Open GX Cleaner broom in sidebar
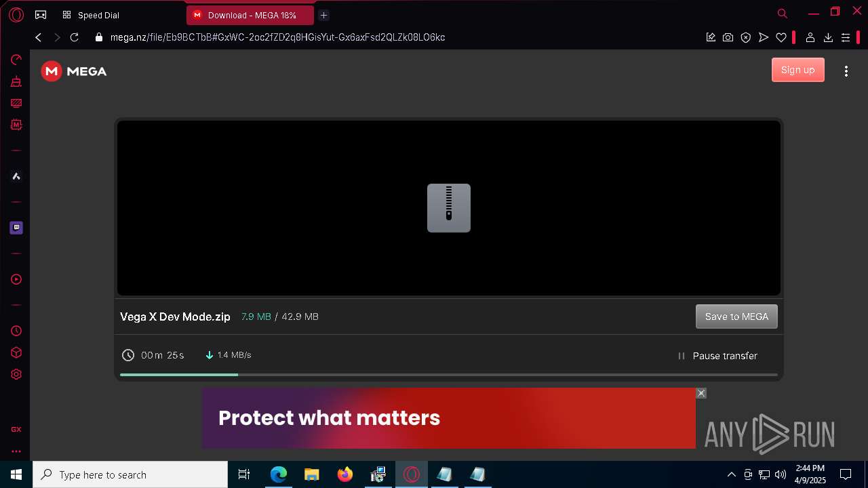This screenshot has width=868, height=488. [x=16, y=81]
